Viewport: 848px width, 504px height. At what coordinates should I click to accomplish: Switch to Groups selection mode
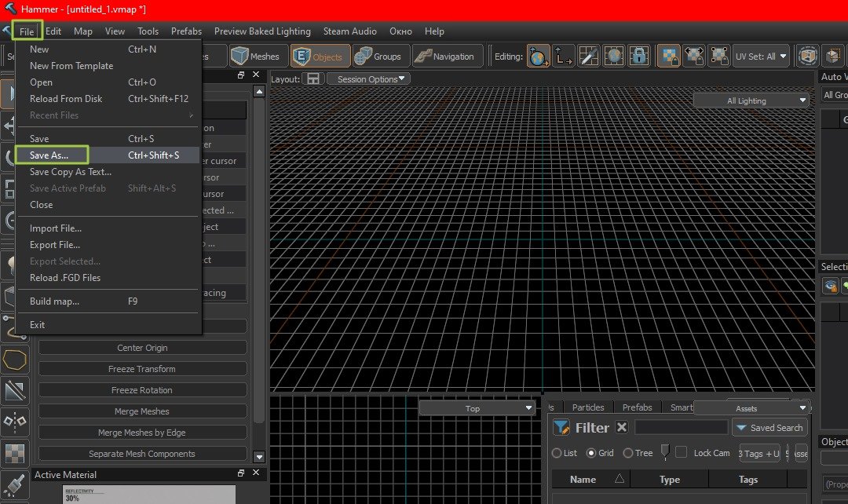(378, 57)
